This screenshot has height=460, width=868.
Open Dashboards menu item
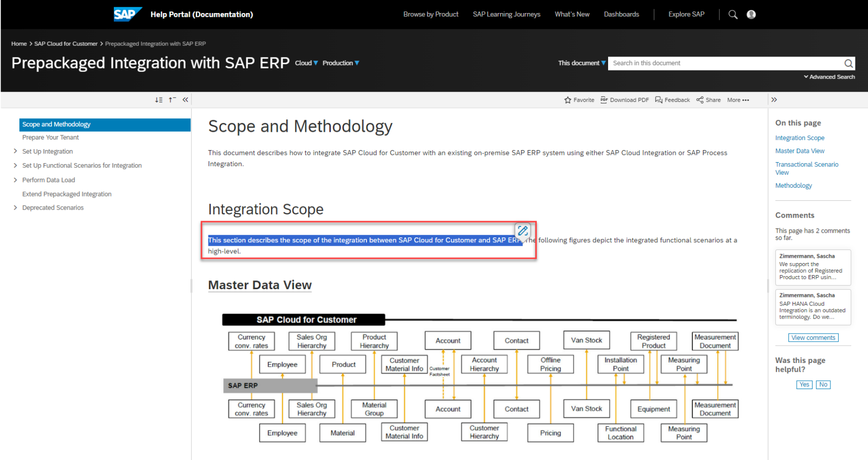pyautogui.click(x=622, y=14)
